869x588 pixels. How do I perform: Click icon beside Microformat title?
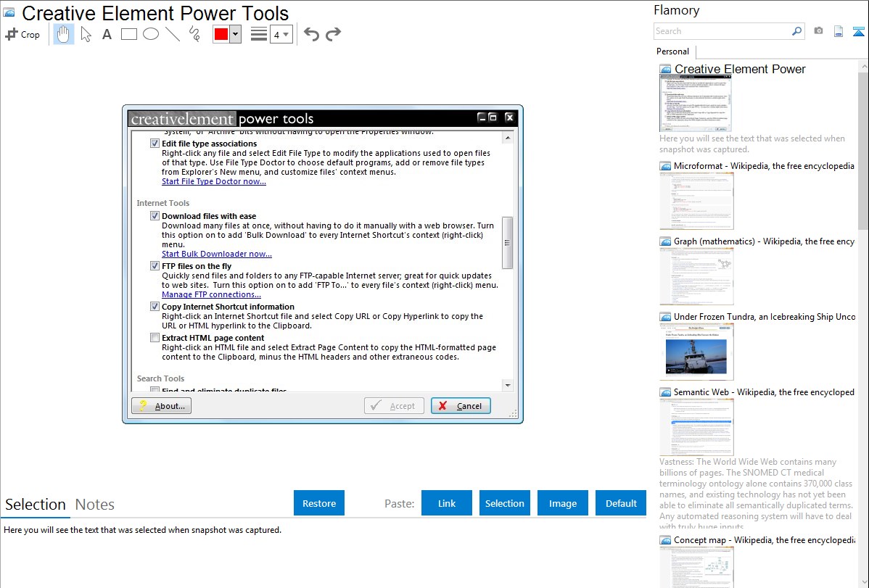[x=665, y=166]
